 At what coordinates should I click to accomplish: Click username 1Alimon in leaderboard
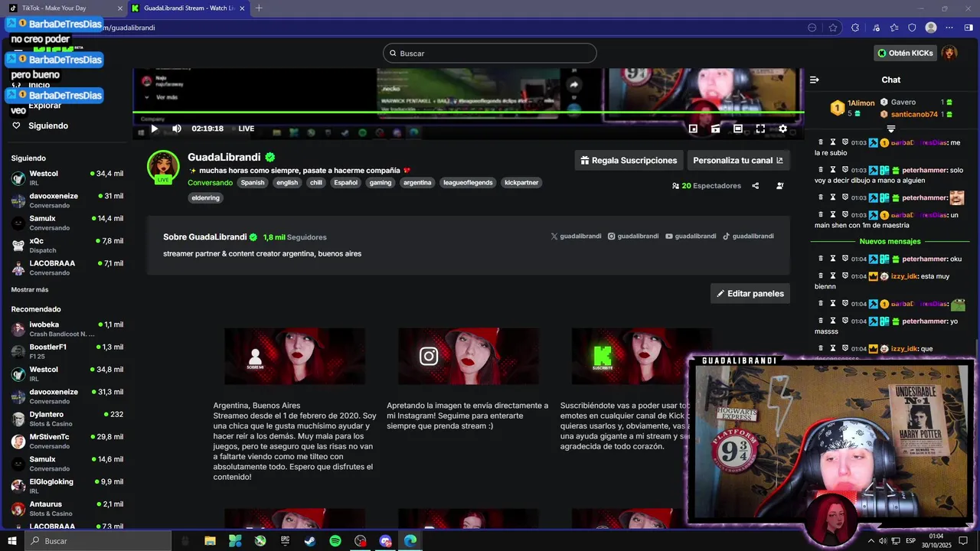(861, 103)
